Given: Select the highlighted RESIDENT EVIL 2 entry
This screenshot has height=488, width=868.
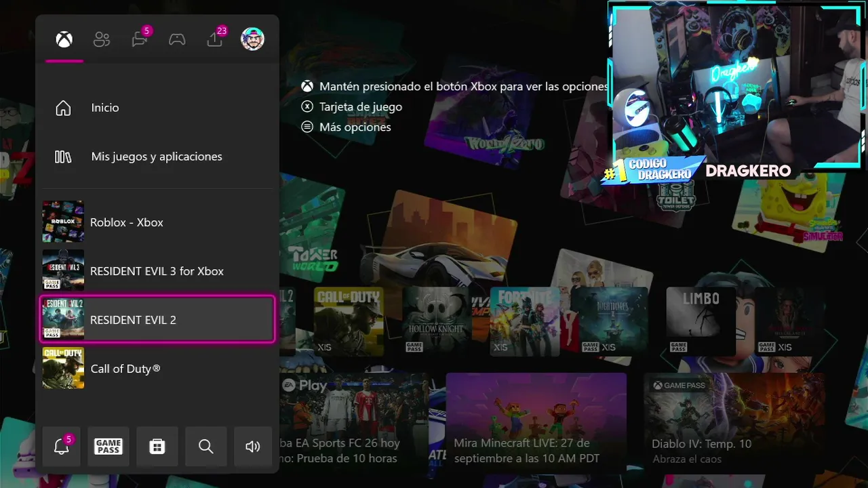Looking at the screenshot, I should point(157,319).
